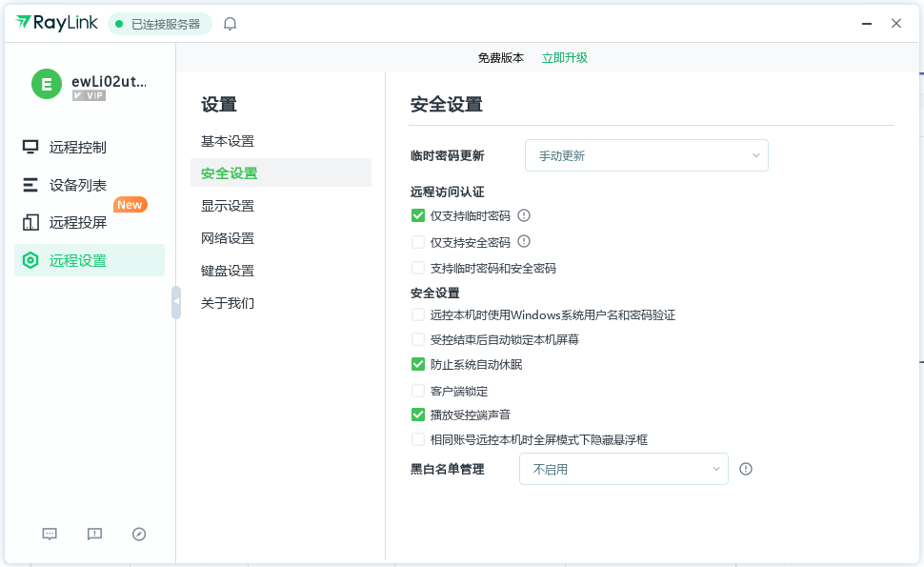Expand the 黑白名单管理 dropdown
Image resolution: width=924 pixels, height=567 pixels.
[x=623, y=469]
